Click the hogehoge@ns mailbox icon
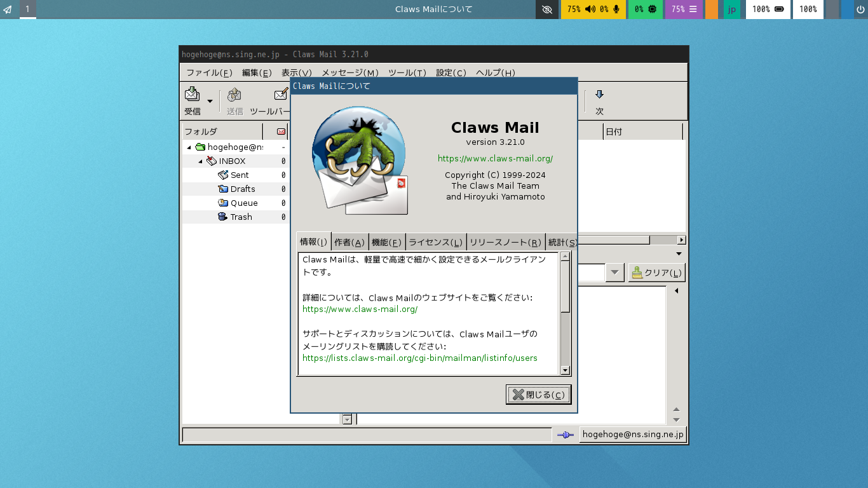Screen dimensions: 868x488 (x=200, y=147)
